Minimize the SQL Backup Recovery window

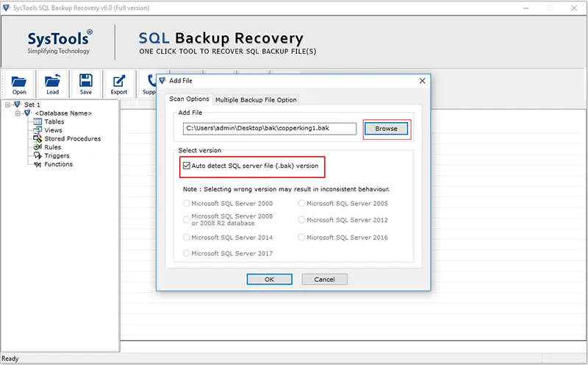526,8
